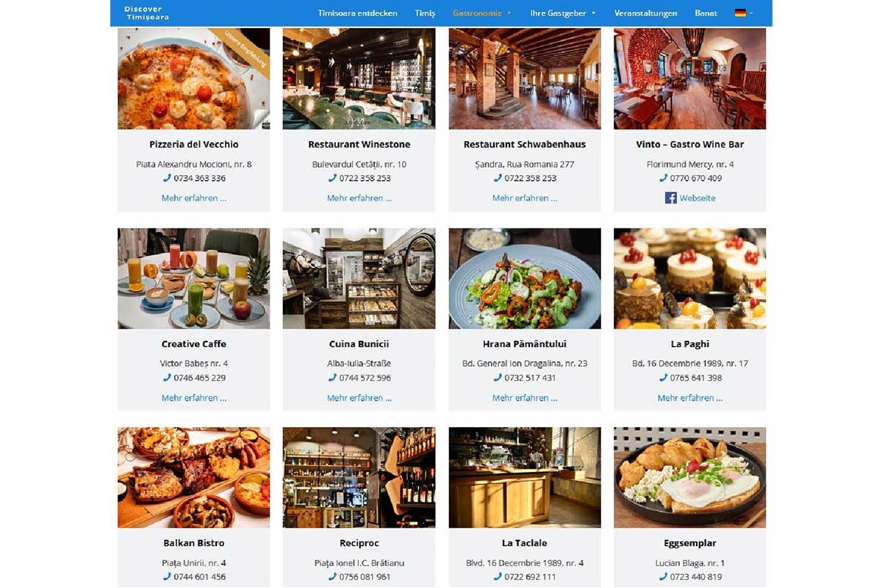Click the phone icon for Balkan Bistro

[168, 577]
